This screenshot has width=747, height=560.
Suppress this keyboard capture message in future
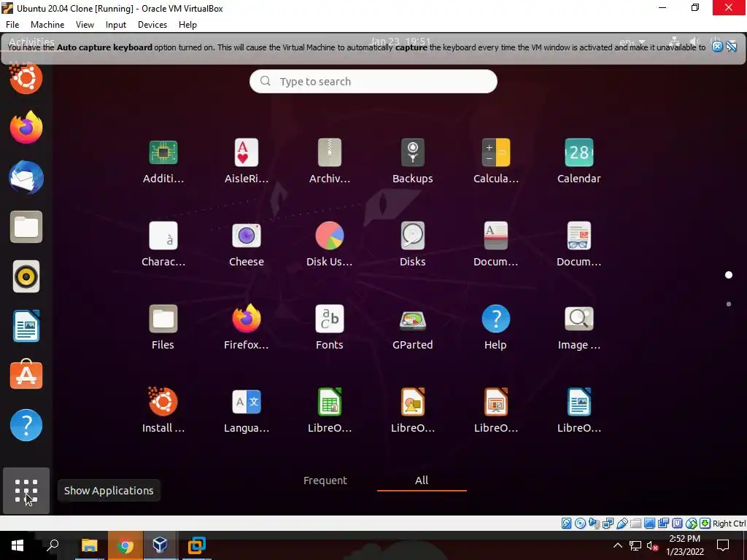[x=732, y=46]
